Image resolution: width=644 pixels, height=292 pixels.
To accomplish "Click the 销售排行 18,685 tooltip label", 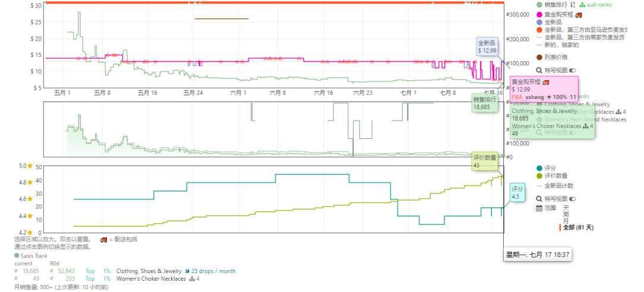I will pos(485,103).
